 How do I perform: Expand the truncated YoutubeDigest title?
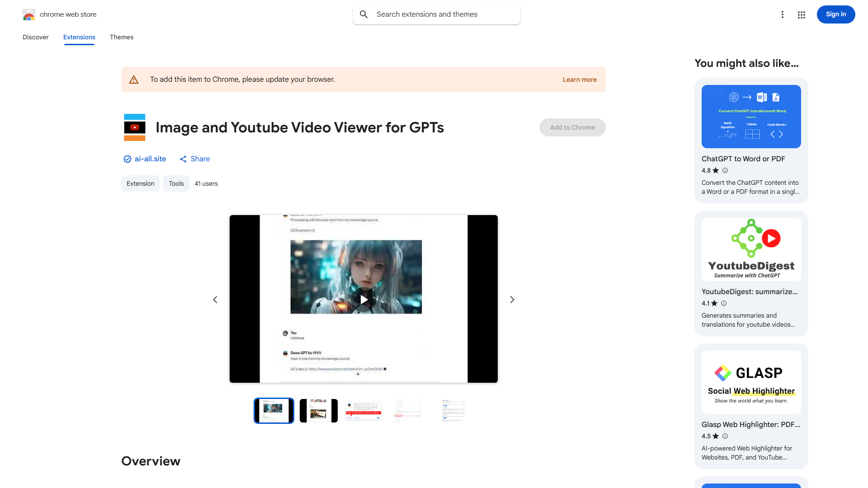[750, 291]
